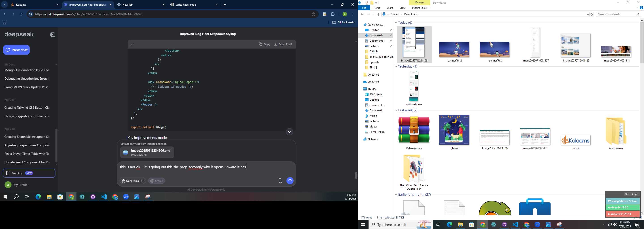The width and height of the screenshot is (644, 229).
Task: Switch to the Write React code tab
Action: [194, 4]
